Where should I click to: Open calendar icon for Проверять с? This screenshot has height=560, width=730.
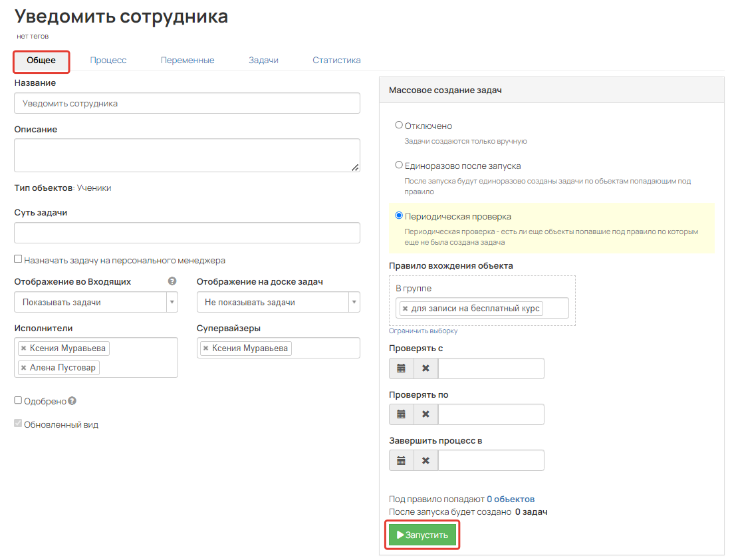click(401, 368)
